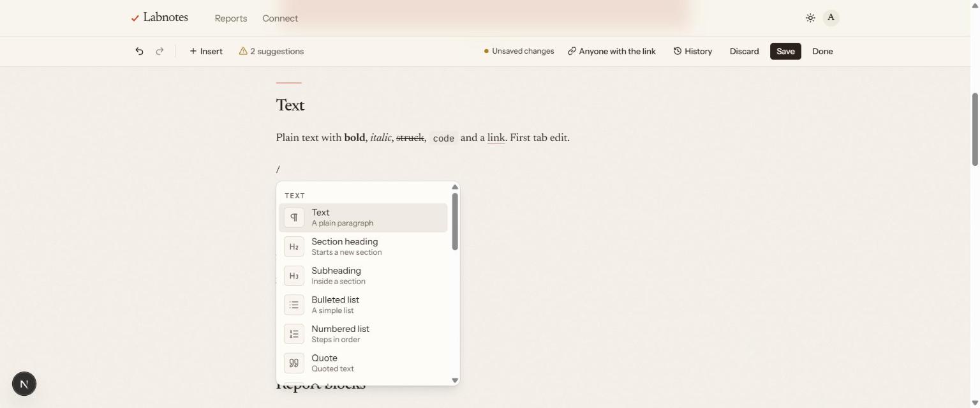This screenshot has height=408, width=980.
Task: Click the numbered list icon
Action: coord(294,334)
